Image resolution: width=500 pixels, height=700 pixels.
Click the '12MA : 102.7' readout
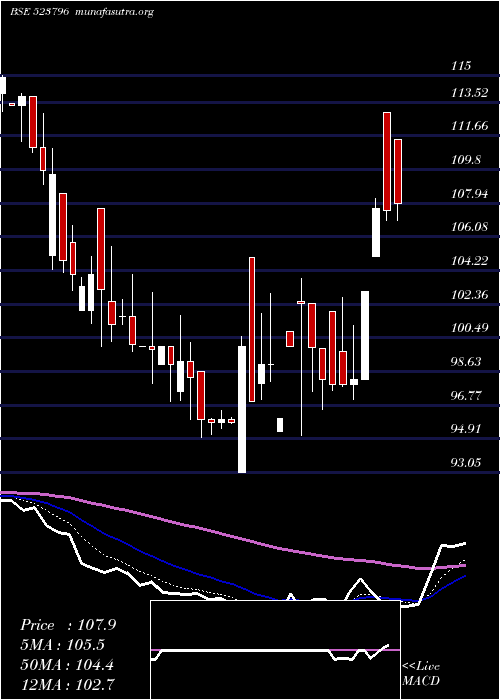point(67,685)
